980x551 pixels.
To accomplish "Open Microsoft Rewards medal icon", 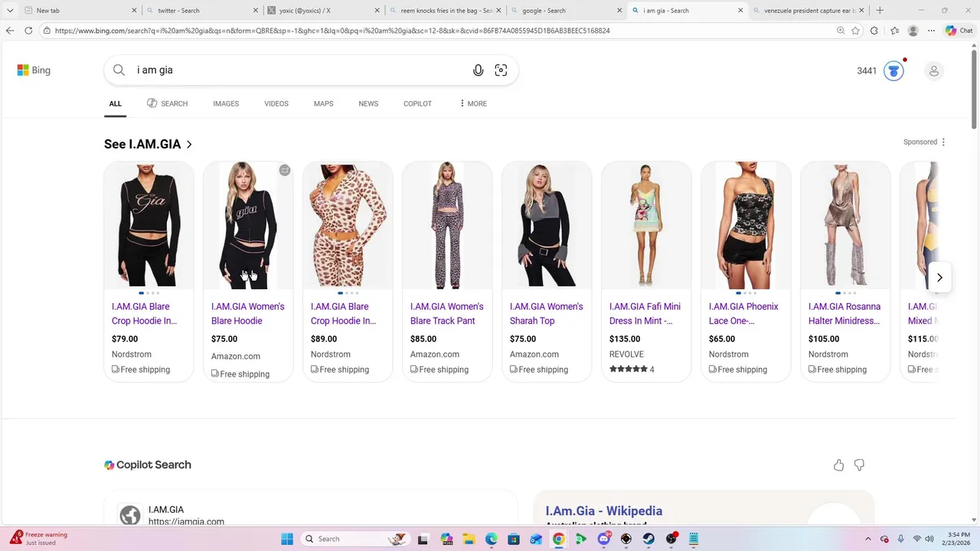I will pos(893,70).
